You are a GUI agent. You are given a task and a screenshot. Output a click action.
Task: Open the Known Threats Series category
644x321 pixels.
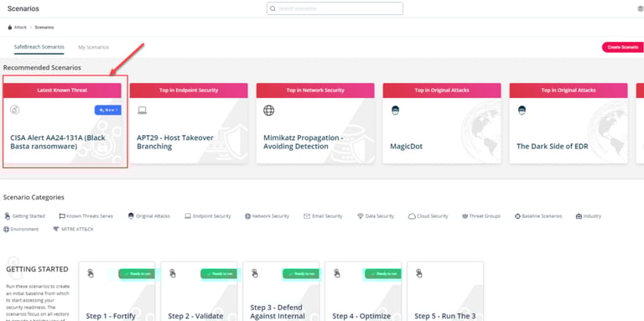pyautogui.click(x=86, y=216)
